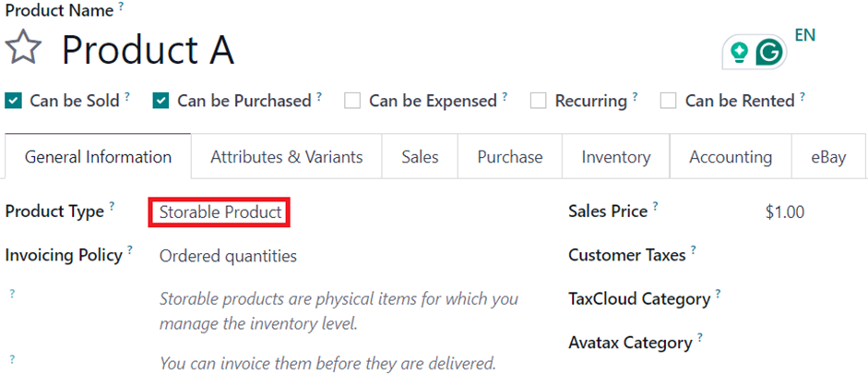Switch to the Attributes & Variants tab
This screenshot has height=375, width=868.
[286, 157]
